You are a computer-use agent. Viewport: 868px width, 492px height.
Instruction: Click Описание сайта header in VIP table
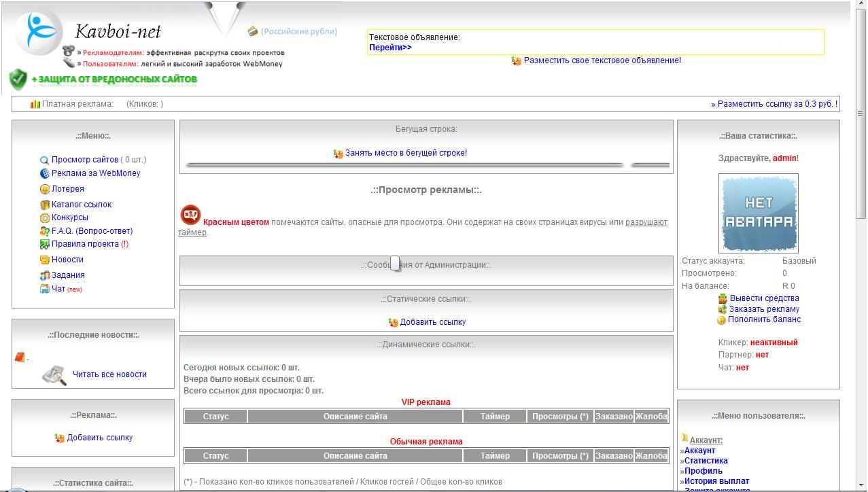point(355,417)
